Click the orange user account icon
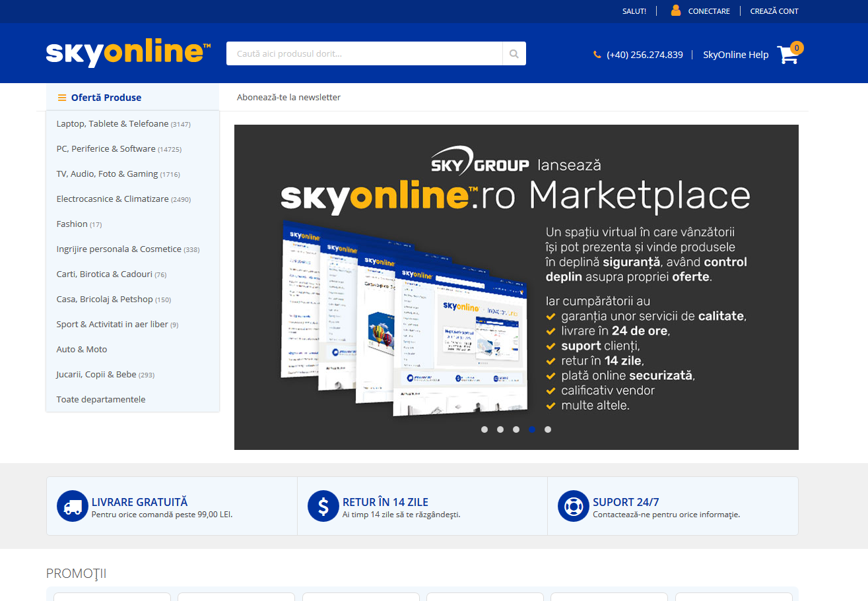The width and height of the screenshot is (868, 601). tap(676, 11)
